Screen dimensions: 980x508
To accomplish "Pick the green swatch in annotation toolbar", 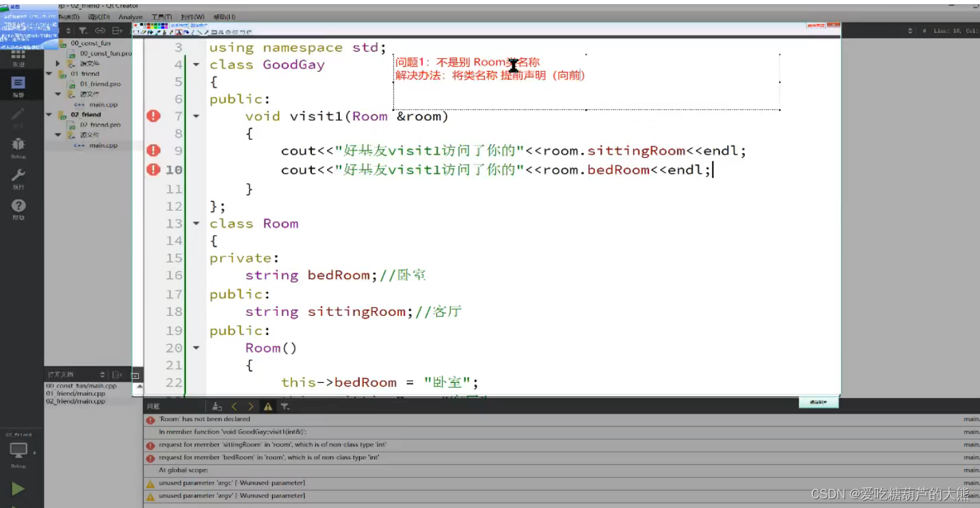I will point(155,25).
